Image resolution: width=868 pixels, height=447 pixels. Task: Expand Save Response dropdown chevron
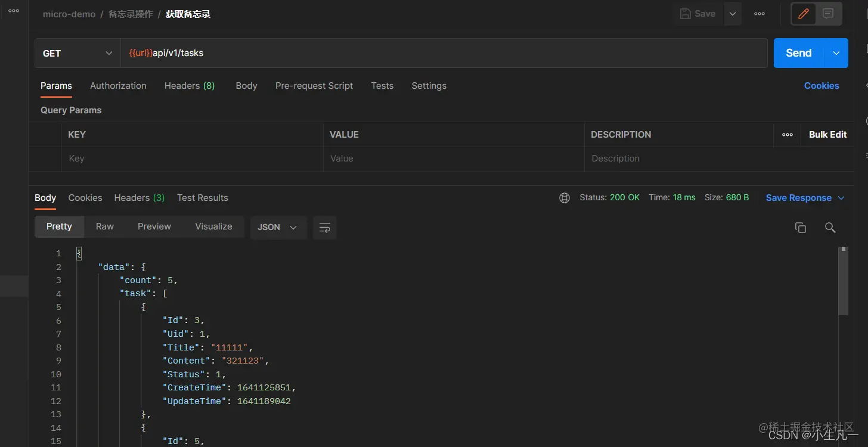tap(841, 198)
